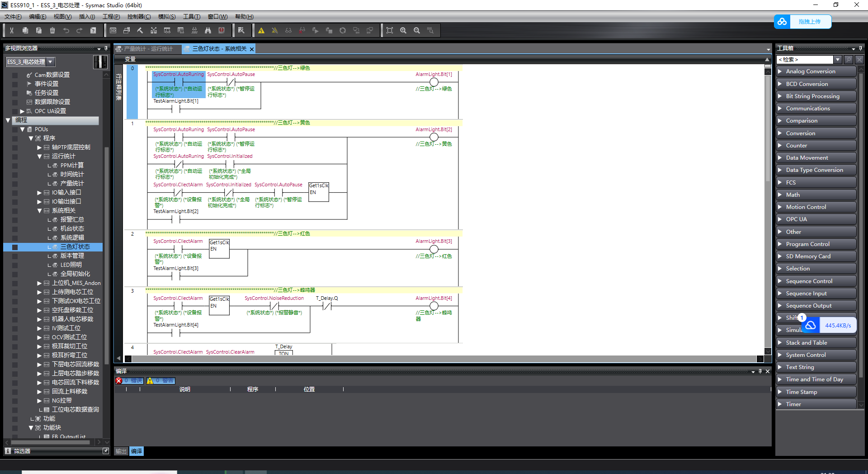Click the toolbox search magnifier button
The height and width of the screenshot is (474, 868).
pos(849,60)
